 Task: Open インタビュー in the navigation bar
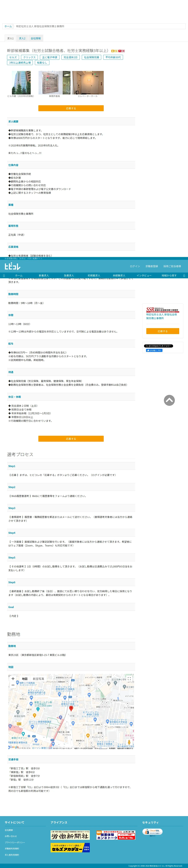pyautogui.click(x=144, y=275)
